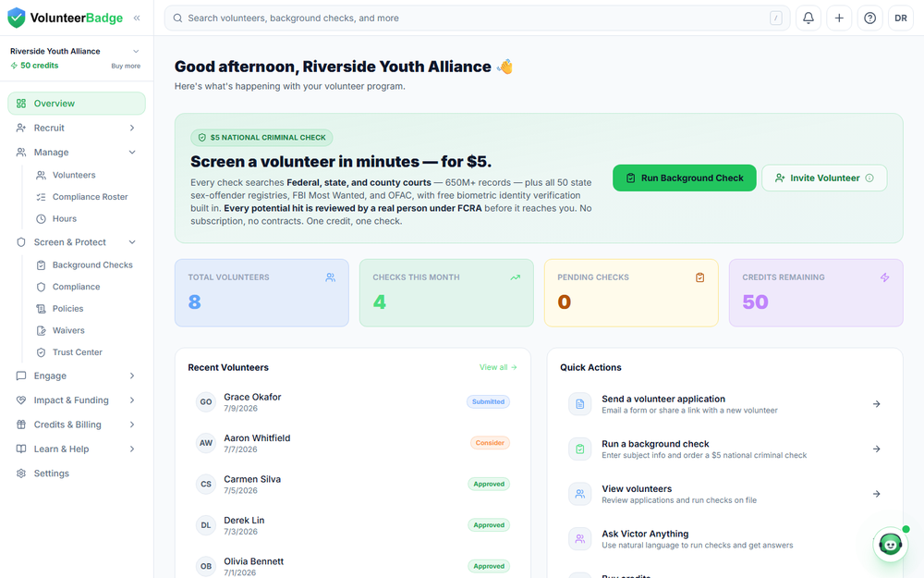Click the Run a background check row arrow
Image resolution: width=924 pixels, height=578 pixels.
(876, 449)
